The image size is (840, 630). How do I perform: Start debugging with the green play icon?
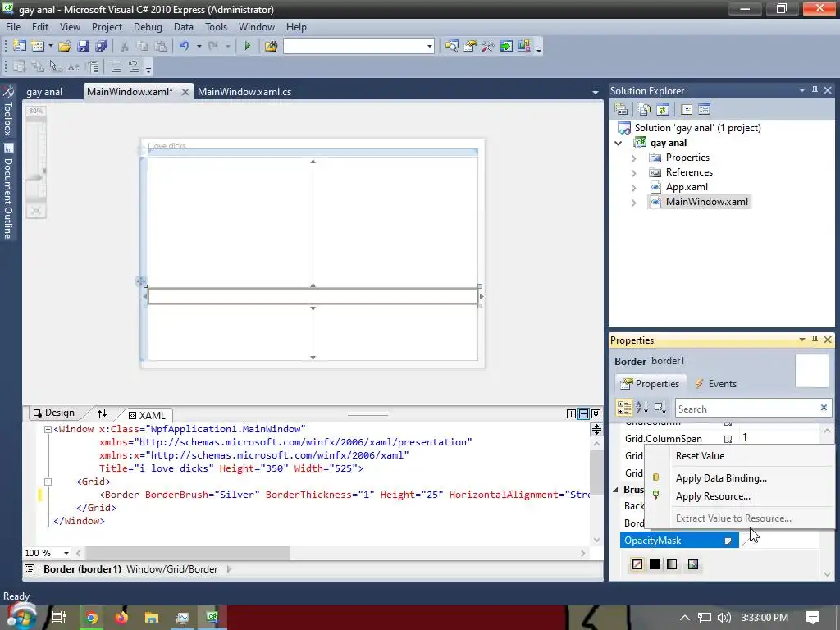pyautogui.click(x=248, y=46)
